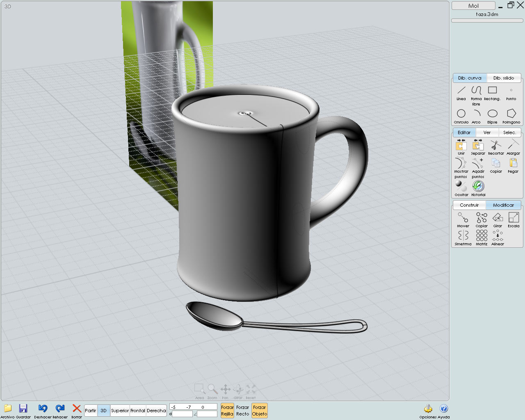Select the Simetría mirror tool
The height and width of the screenshot is (420, 525).
463,238
